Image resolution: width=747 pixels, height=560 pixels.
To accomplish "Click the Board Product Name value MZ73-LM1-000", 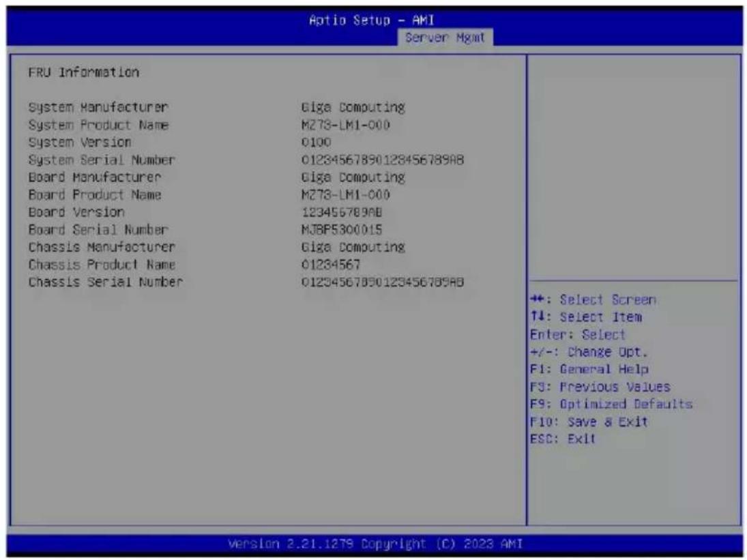I will (x=345, y=195).
